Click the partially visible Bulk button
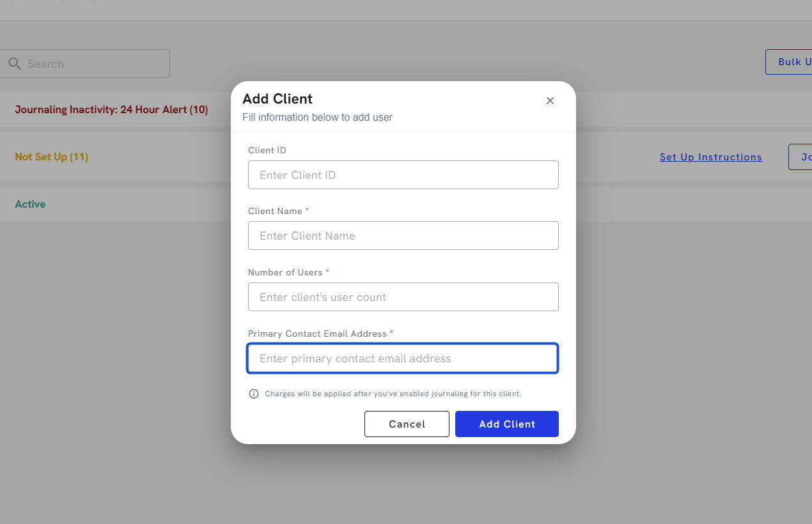Viewport: 812px width, 524px height. coord(790,62)
